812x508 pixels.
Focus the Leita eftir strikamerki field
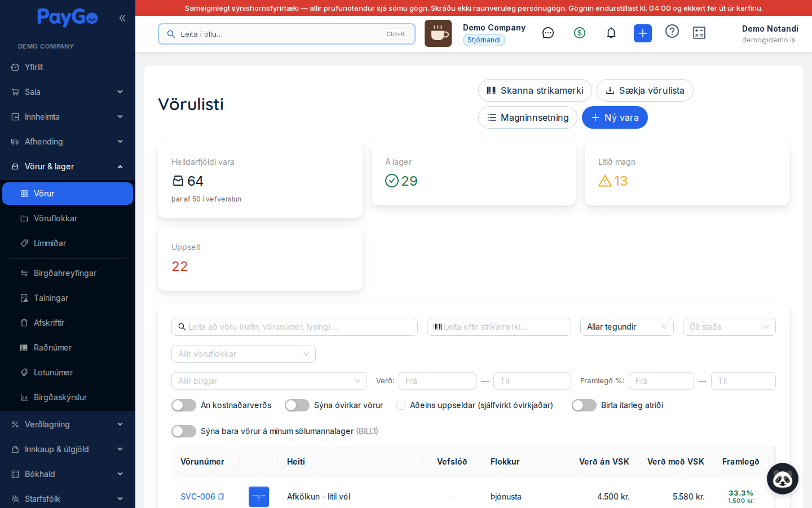point(499,327)
